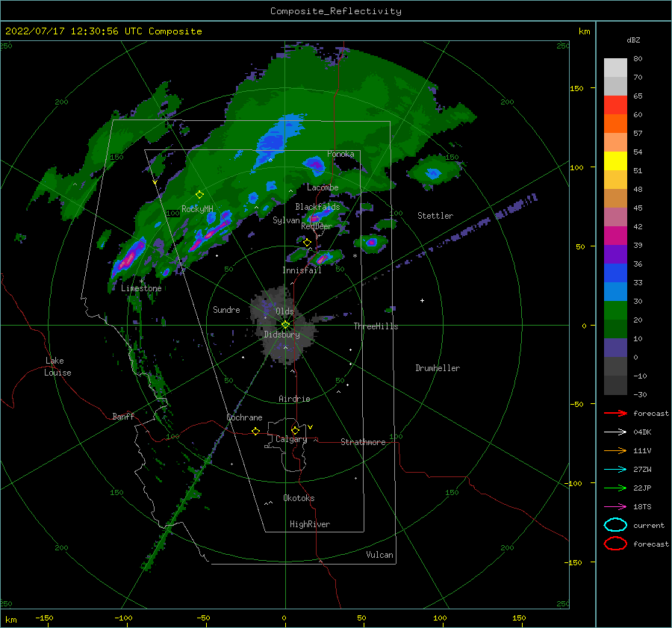Click the Lacombe town label

coord(323,187)
